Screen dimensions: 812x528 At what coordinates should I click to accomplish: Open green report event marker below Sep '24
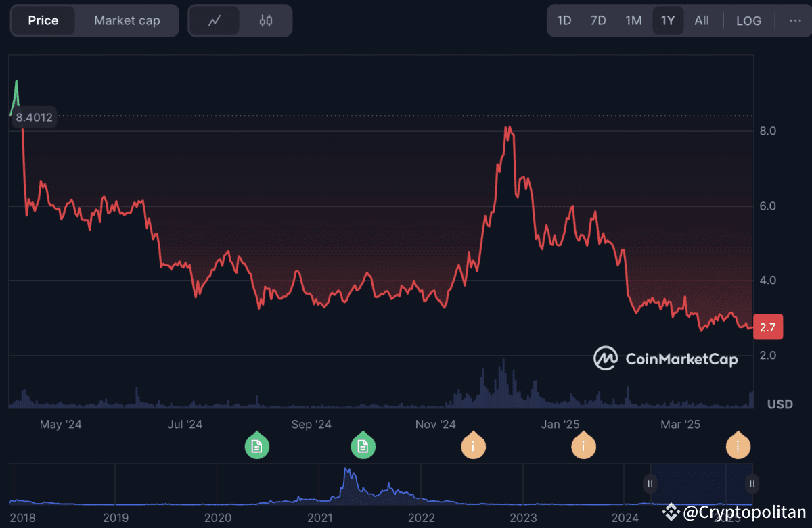pos(363,446)
